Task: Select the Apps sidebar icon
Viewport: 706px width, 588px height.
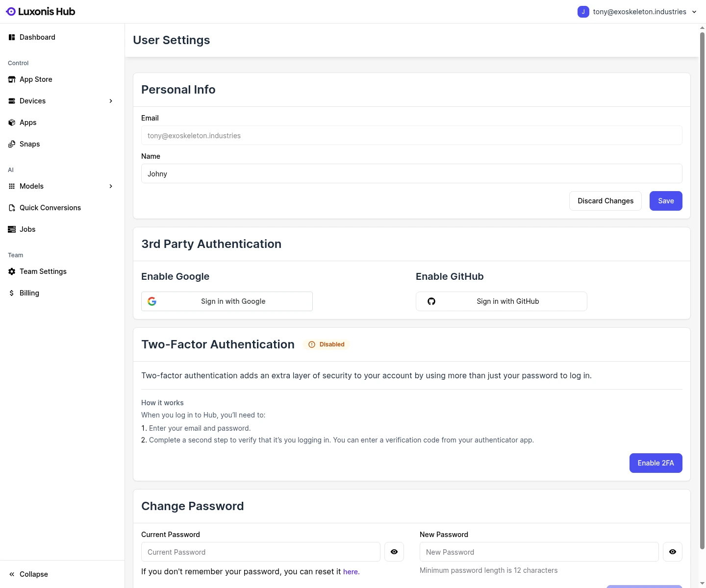Action: click(x=12, y=122)
